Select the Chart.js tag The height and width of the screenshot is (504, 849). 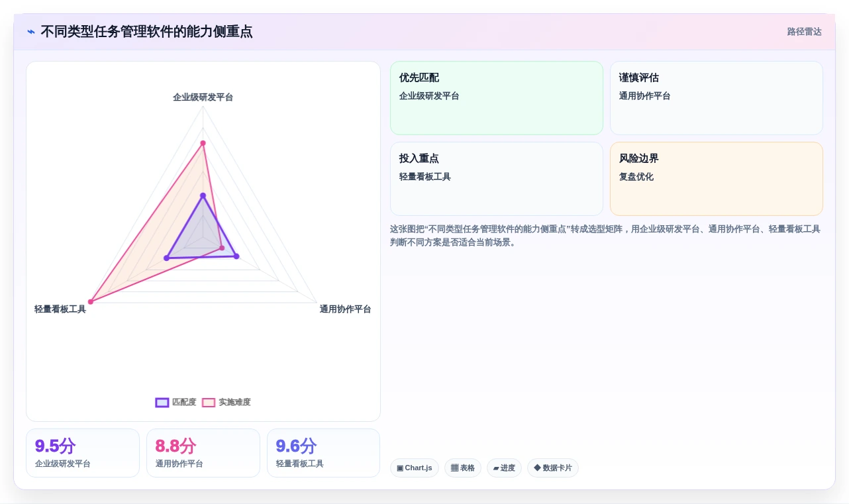click(415, 468)
